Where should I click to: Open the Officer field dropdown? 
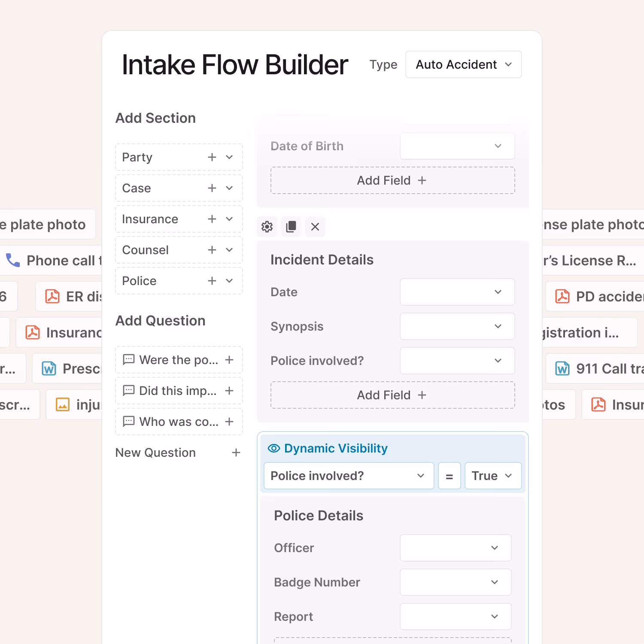point(456,548)
